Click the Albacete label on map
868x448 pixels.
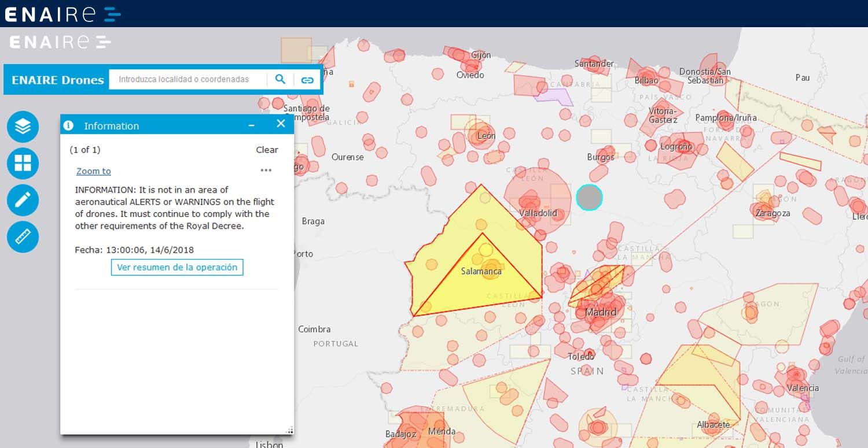tap(713, 425)
